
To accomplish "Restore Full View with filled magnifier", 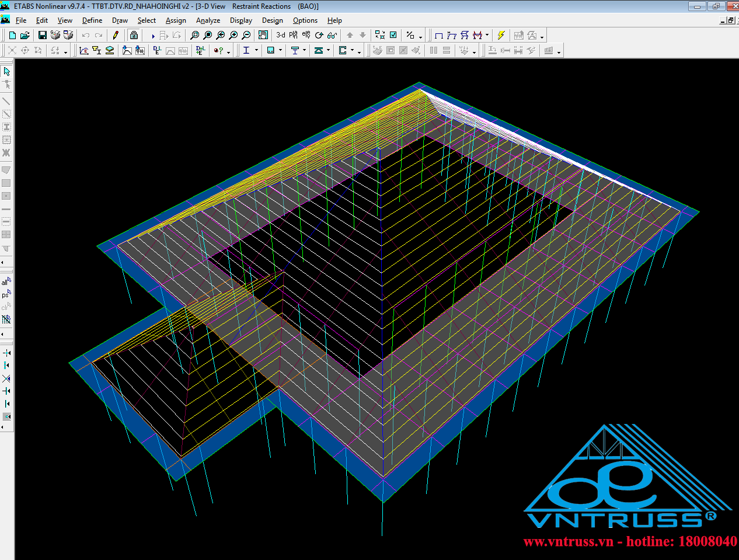I will tap(208, 36).
